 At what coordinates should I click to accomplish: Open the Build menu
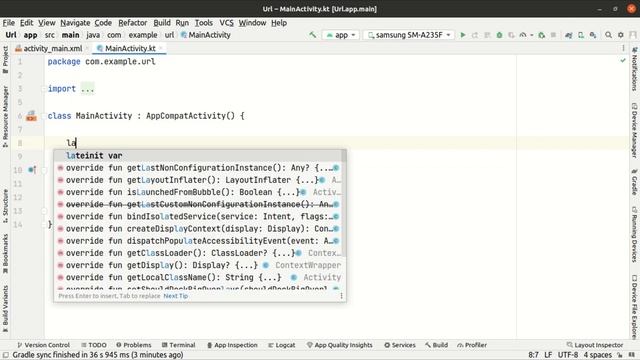(x=162, y=23)
